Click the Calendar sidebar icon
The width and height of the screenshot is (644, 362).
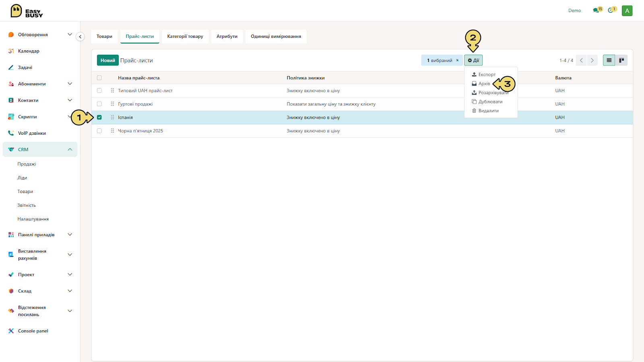[11, 51]
